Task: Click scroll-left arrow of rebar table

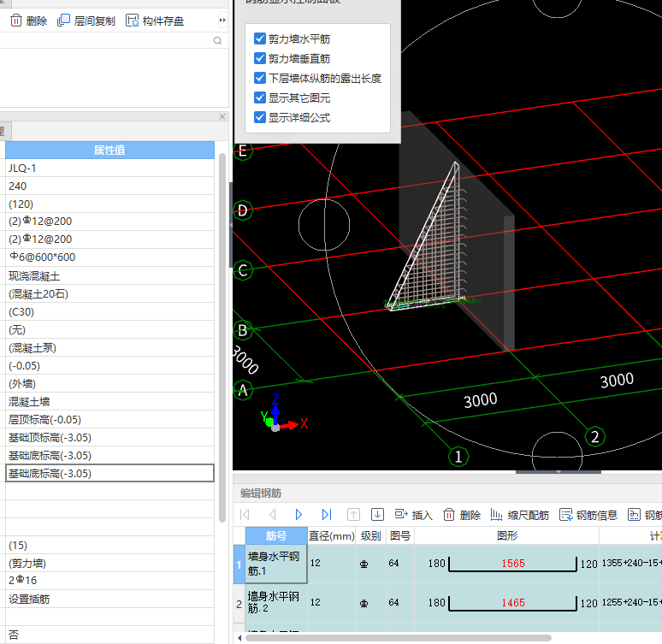Action: 239,638
